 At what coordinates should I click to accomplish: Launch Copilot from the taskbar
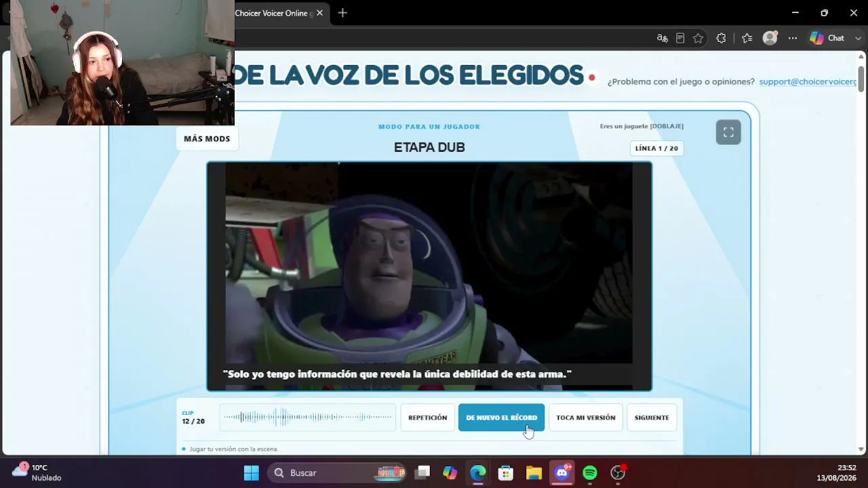pyautogui.click(x=450, y=472)
